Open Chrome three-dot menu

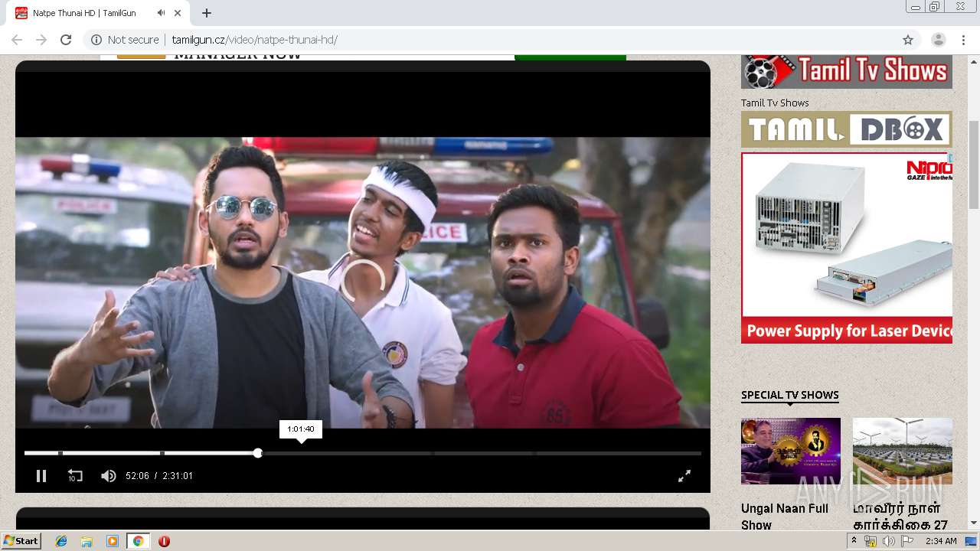click(x=964, y=40)
